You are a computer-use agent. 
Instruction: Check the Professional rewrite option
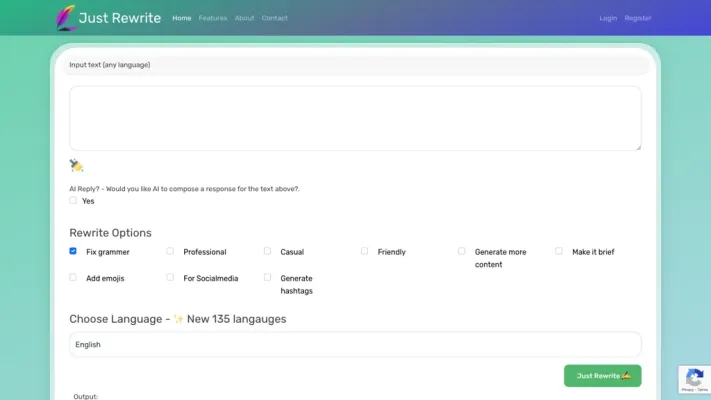point(170,251)
